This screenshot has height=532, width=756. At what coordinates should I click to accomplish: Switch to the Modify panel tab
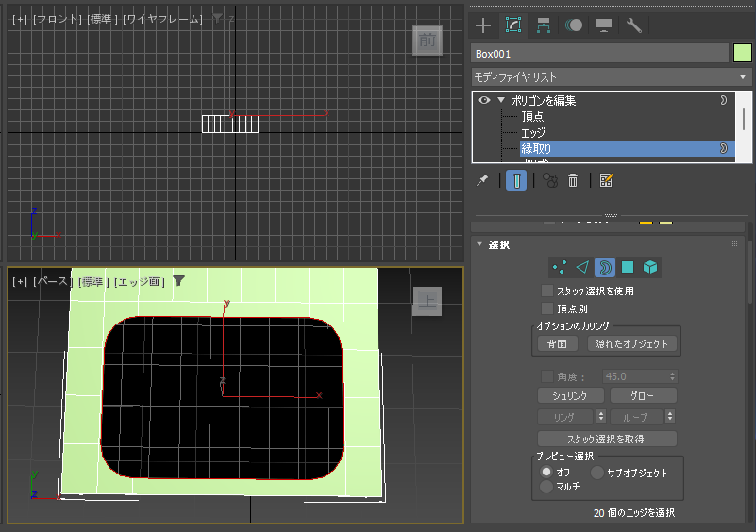point(513,25)
